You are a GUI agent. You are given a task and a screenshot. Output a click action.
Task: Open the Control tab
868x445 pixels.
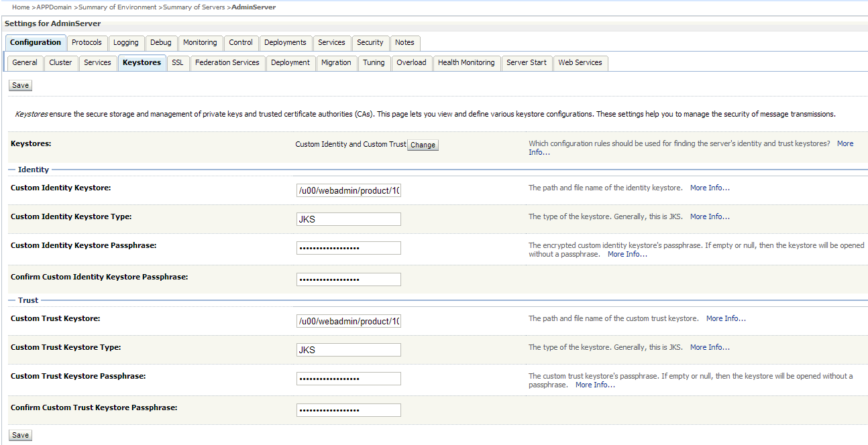(241, 42)
